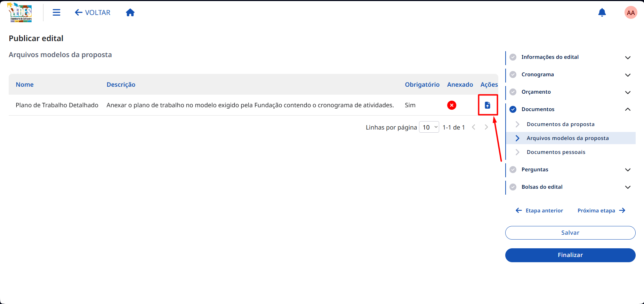644x304 pixels.
Task: Open the AA user avatar menu
Action: [631, 13]
